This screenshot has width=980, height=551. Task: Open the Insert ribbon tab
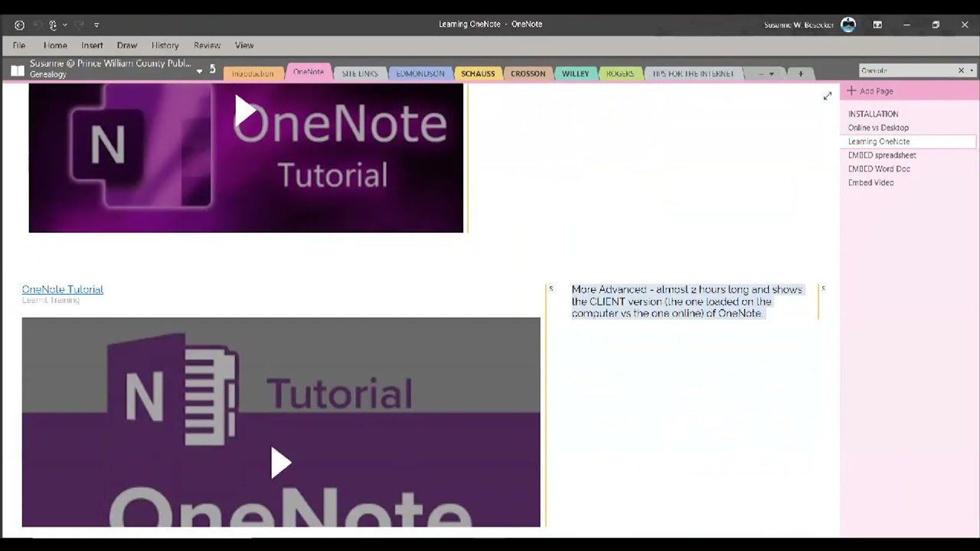point(92,46)
